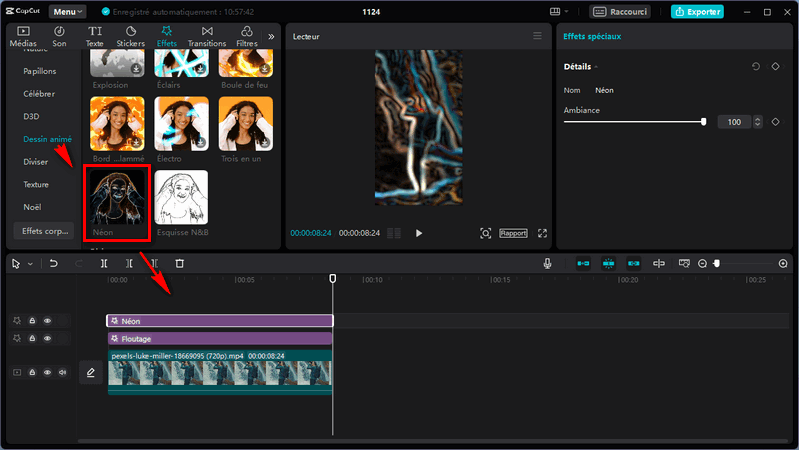Click the Ambiance value field

click(734, 122)
